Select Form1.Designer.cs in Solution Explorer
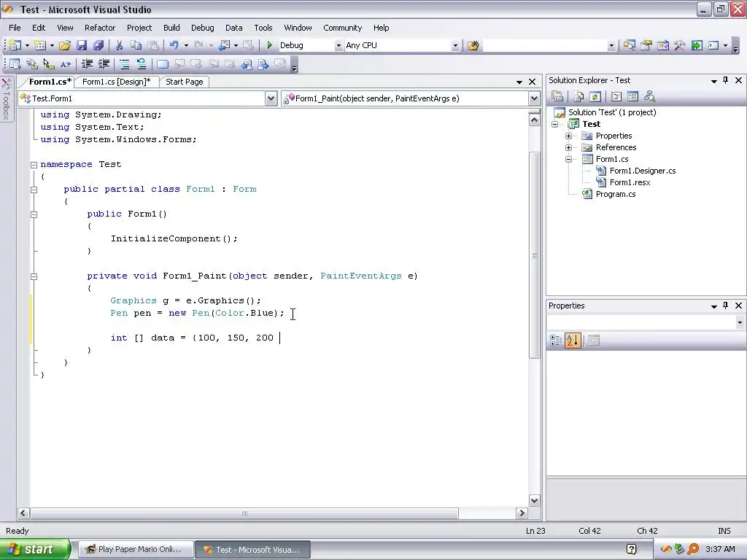 pyautogui.click(x=643, y=171)
